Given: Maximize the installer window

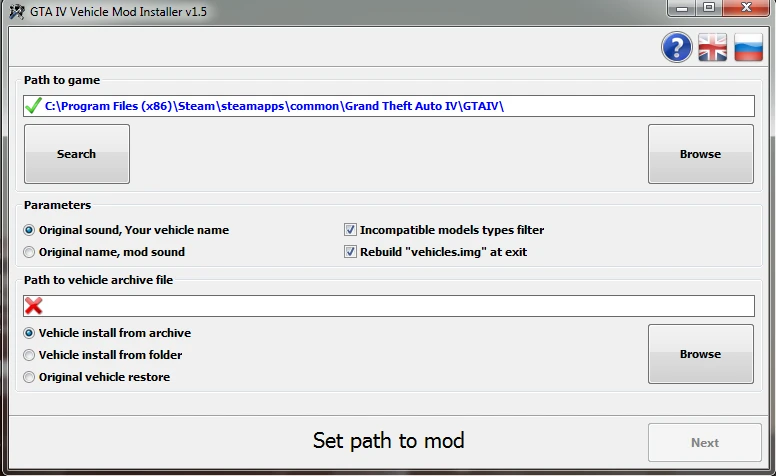Looking at the screenshot, I should pyautogui.click(x=709, y=8).
